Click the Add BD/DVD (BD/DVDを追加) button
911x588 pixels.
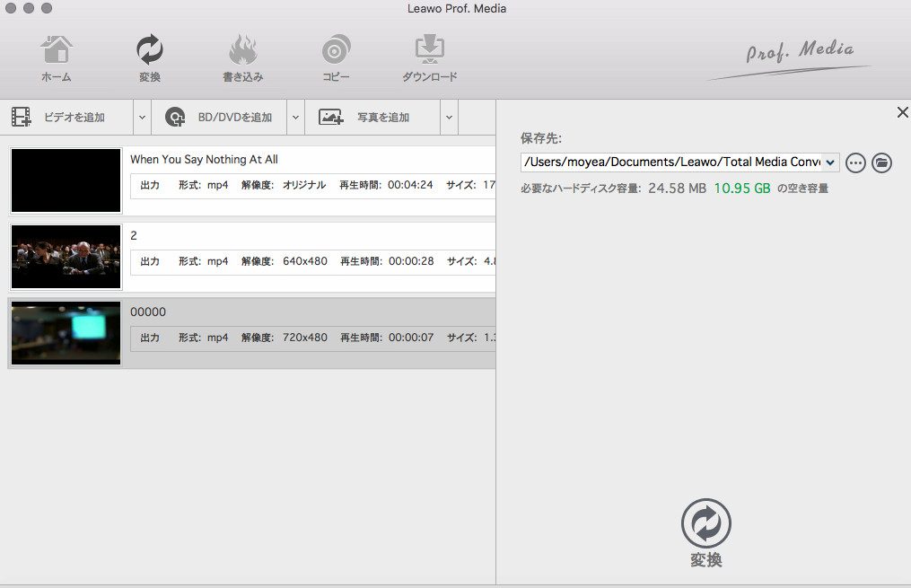click(x=219, y=118)
